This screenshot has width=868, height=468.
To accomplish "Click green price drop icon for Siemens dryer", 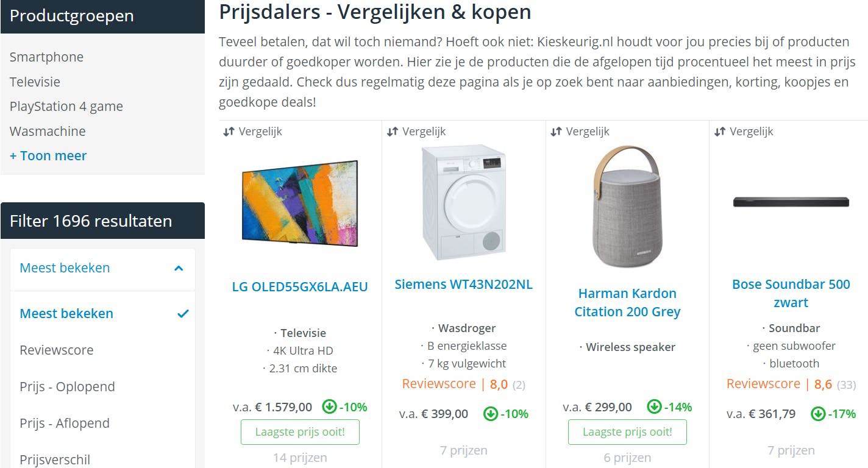I will 490,414.
